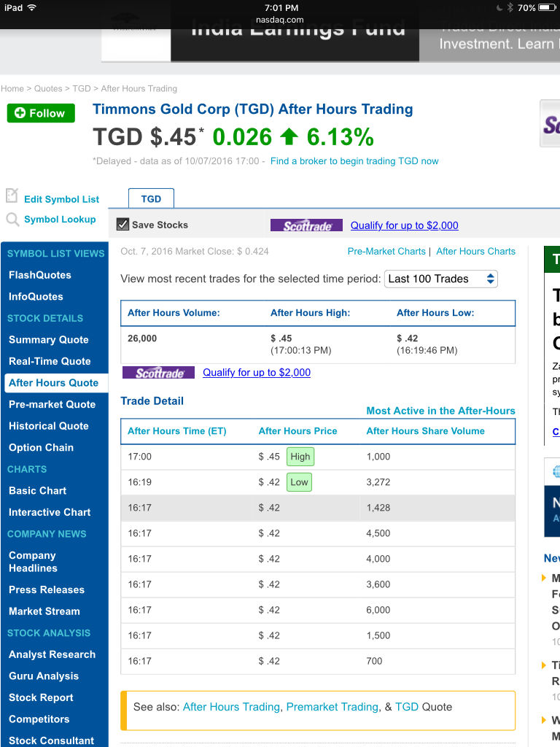Screen dimensions: 560x747
Task: Tap the Wi-Fi status icon
Action: pos(32,7)
